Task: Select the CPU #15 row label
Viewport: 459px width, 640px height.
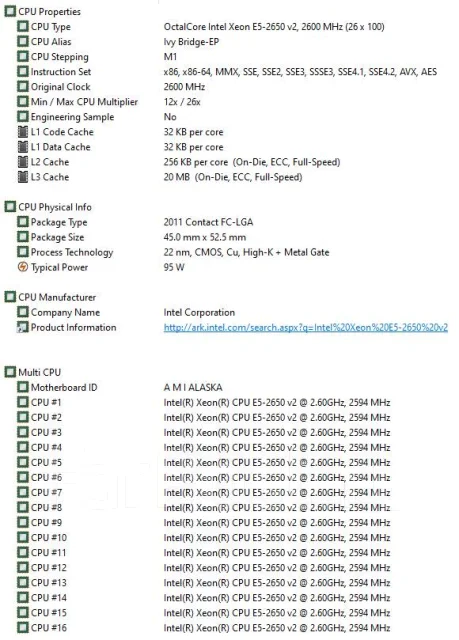Action: point(49,613)
